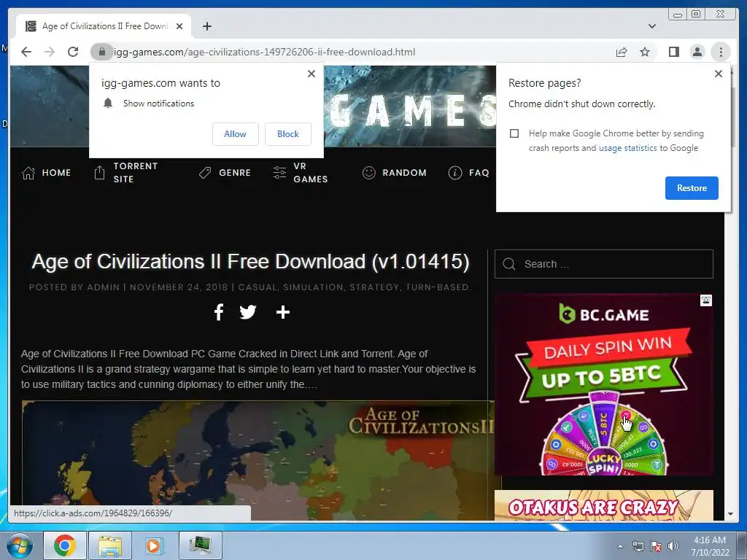
Task: Click the address bar URL
Action: coord(264,52)
